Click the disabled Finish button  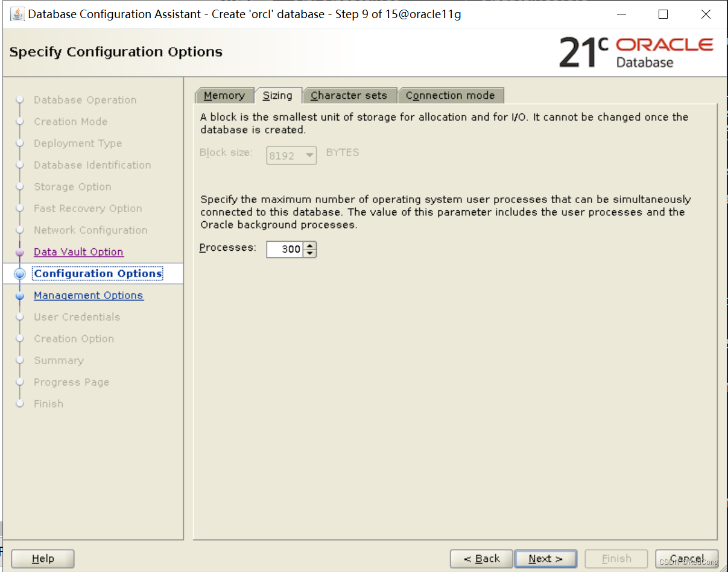point(616,559)
